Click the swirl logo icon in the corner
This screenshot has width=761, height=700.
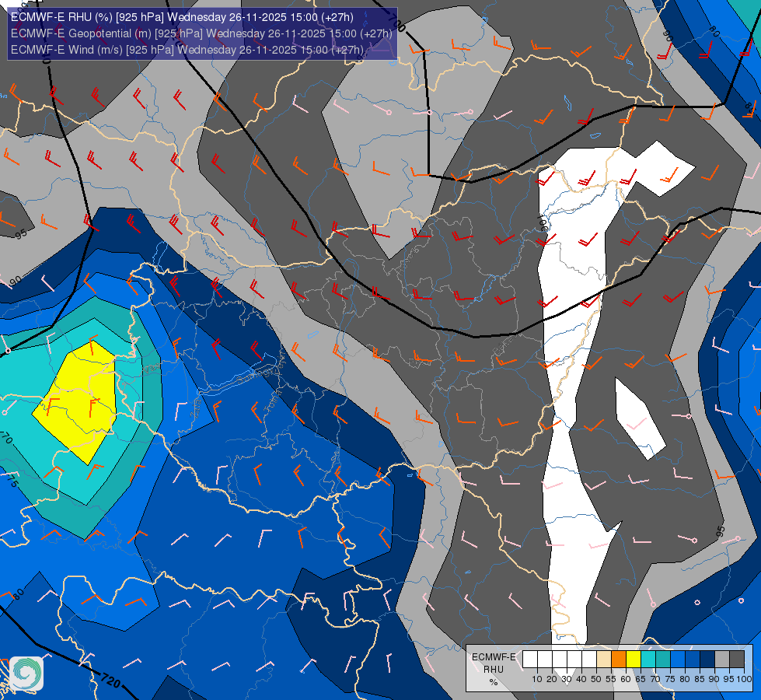(26, 674)
